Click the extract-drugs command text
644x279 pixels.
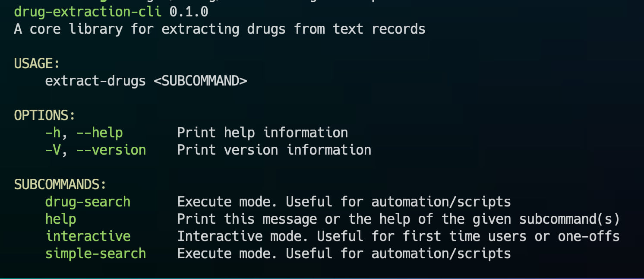click(x=95, y=81)
